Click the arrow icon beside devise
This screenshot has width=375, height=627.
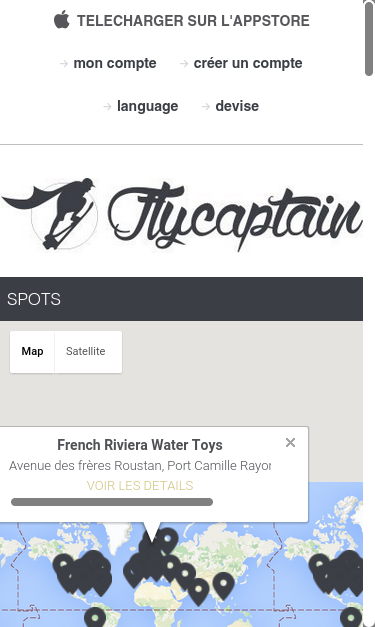(205, 106)
